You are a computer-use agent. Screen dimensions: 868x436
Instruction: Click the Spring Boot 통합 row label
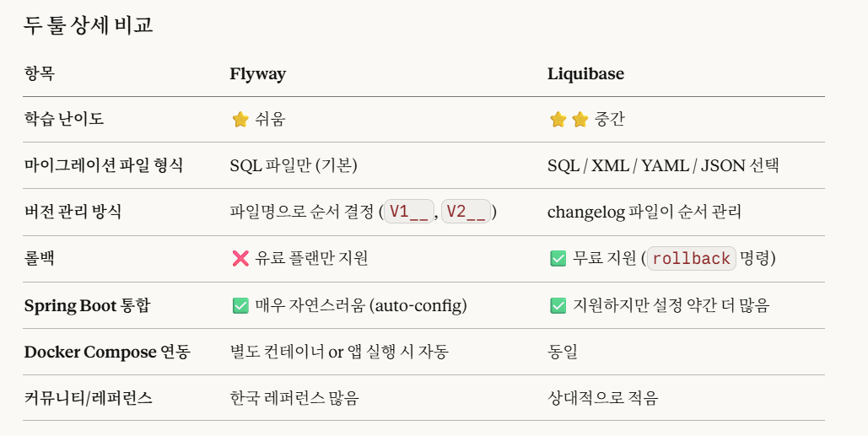pos(86,305)
